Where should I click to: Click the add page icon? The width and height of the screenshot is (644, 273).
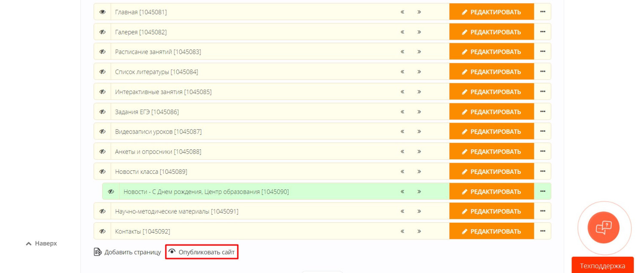tap(98, 252)
